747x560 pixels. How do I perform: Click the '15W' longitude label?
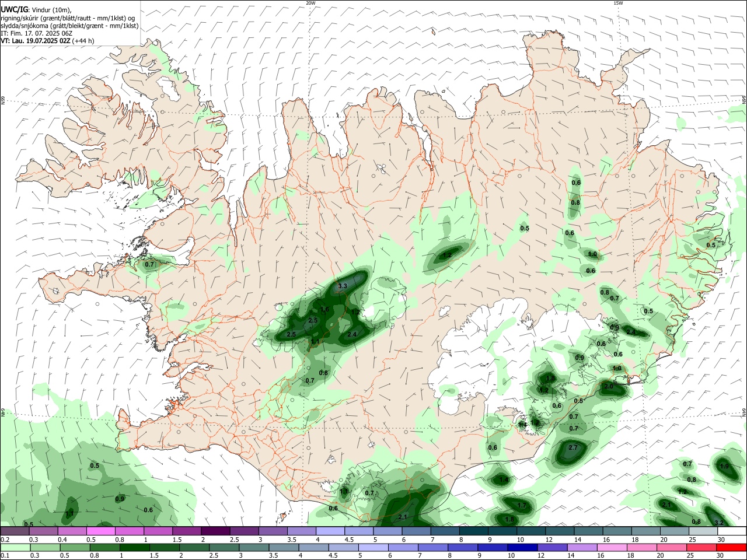coord(618,3)
